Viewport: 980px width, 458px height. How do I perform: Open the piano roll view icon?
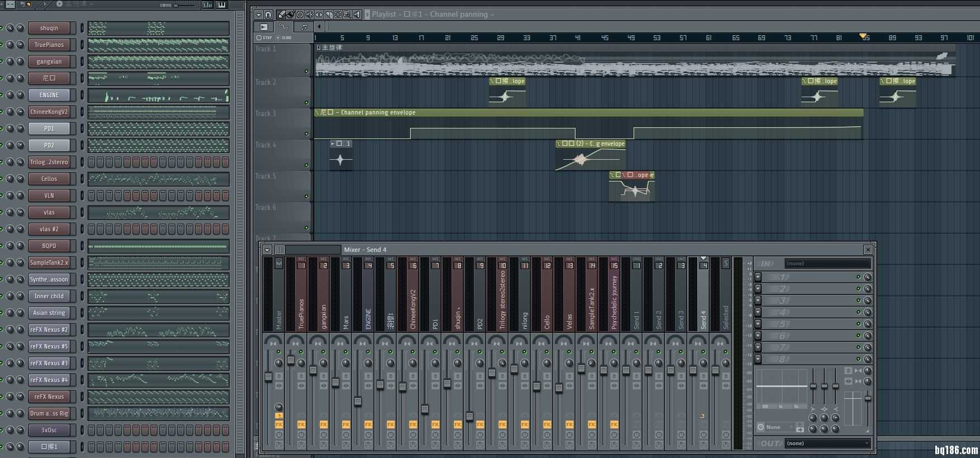[222, 5]
